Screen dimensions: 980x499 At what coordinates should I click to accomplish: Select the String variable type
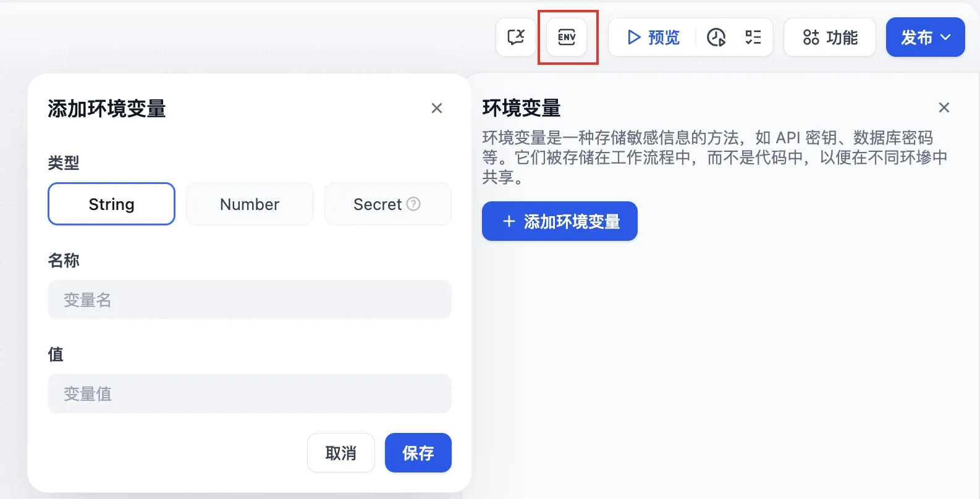[111, 204]
